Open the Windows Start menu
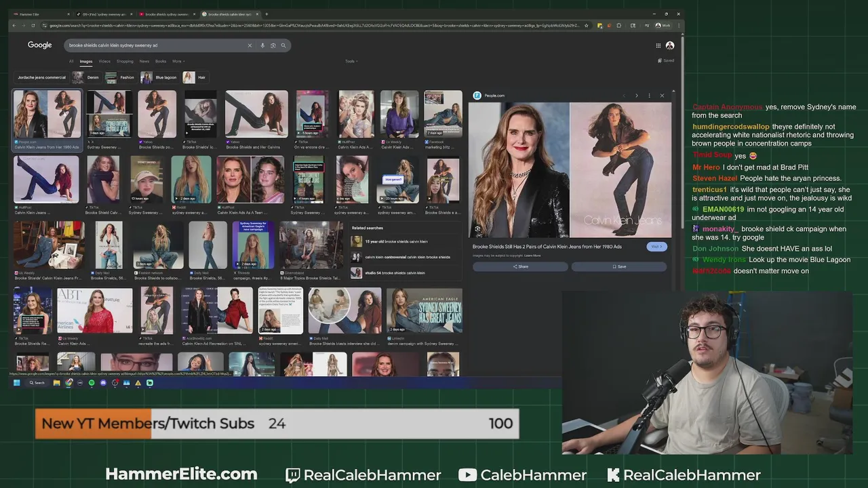 (x=16, y=383)
